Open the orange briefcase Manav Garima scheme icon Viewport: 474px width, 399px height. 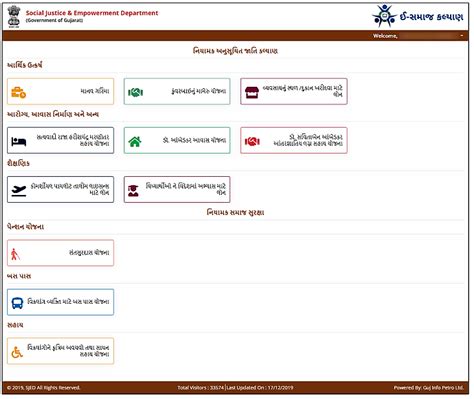pos(18,92)
